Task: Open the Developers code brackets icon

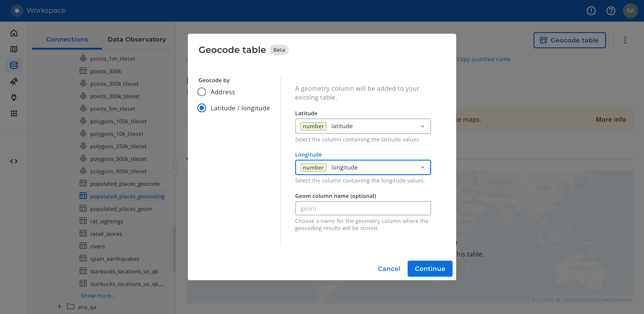Action: pos(14,161)
